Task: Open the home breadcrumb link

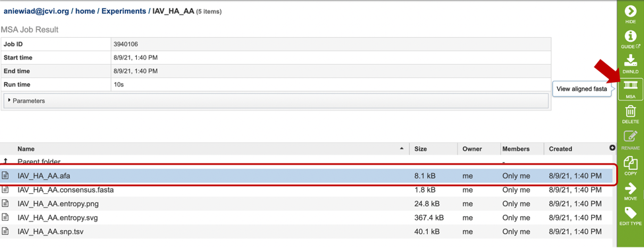Action: click(x=85, y=11)
